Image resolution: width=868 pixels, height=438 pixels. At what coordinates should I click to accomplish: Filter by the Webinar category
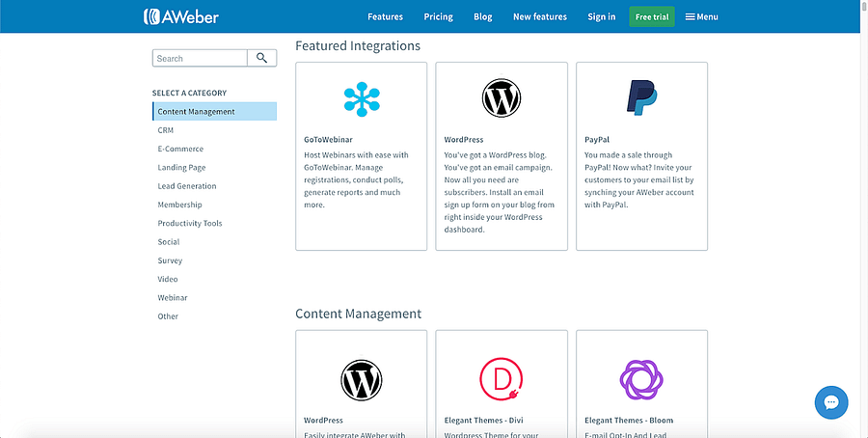click(x=173, y=298)
